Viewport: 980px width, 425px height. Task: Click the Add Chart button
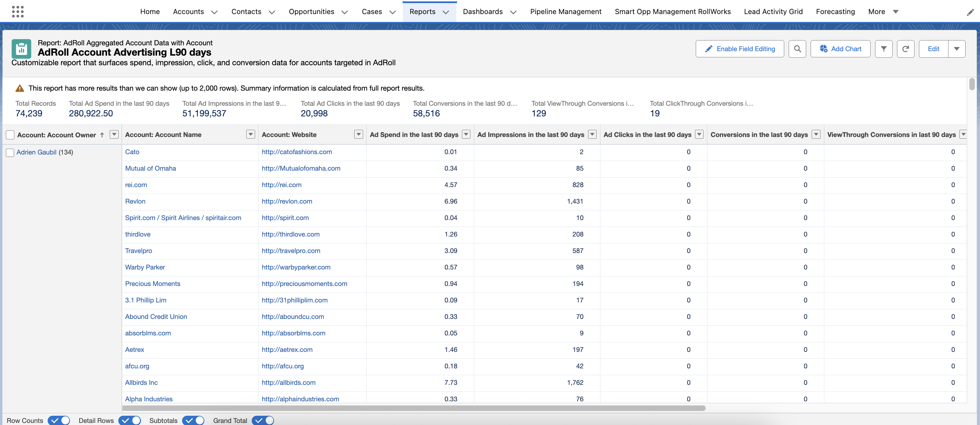840,49
